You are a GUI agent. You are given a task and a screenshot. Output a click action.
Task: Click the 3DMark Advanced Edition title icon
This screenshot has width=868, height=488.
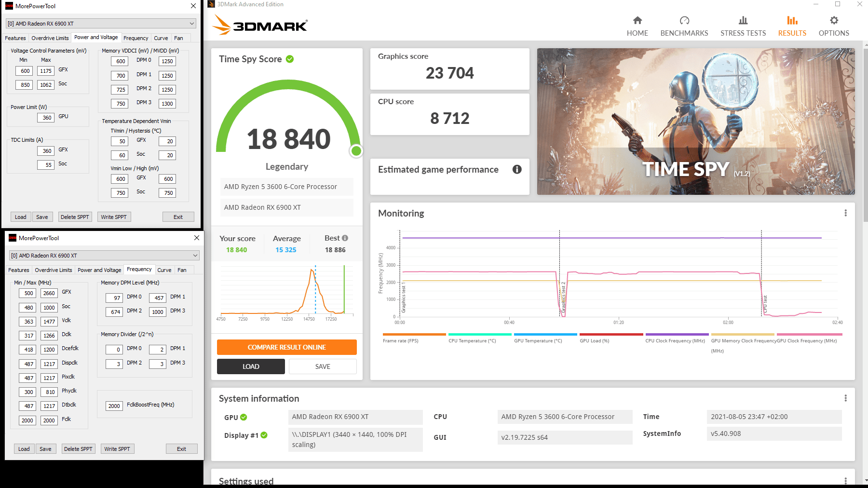click(x=211, y=4)
